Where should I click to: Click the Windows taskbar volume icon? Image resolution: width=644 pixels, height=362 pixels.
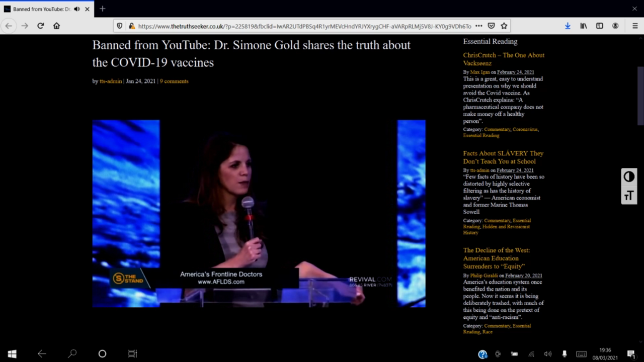click(547, 354)
